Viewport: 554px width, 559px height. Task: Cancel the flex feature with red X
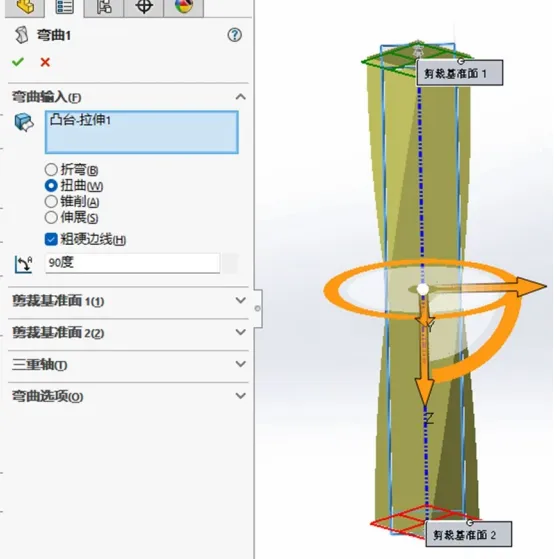(45, 62)
